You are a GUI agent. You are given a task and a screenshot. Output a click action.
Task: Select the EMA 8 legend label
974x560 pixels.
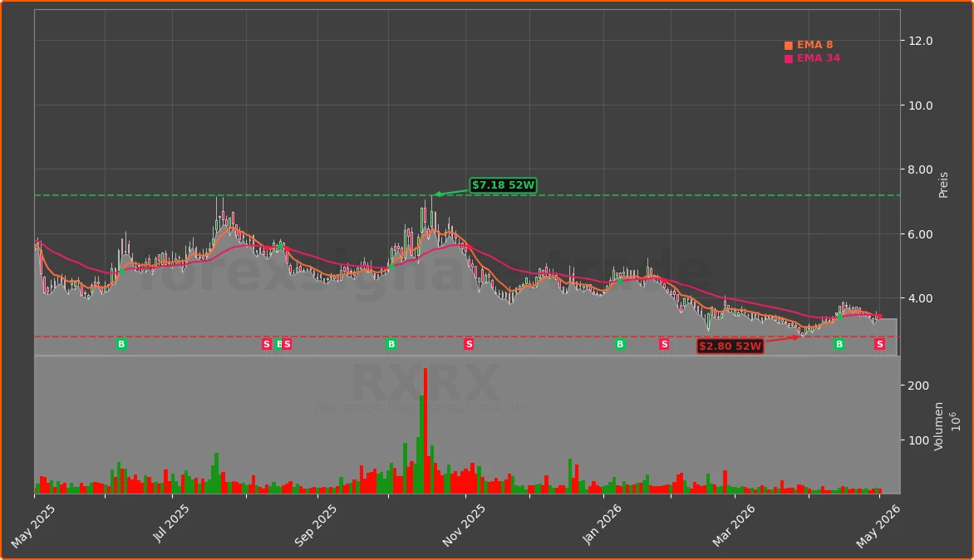[814, 45]
